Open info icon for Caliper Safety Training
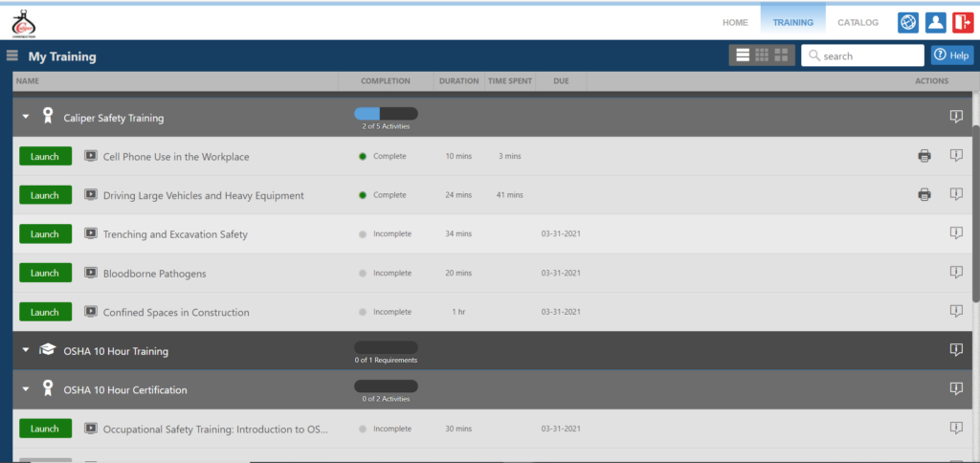The image size is (980, 463). 956,116
